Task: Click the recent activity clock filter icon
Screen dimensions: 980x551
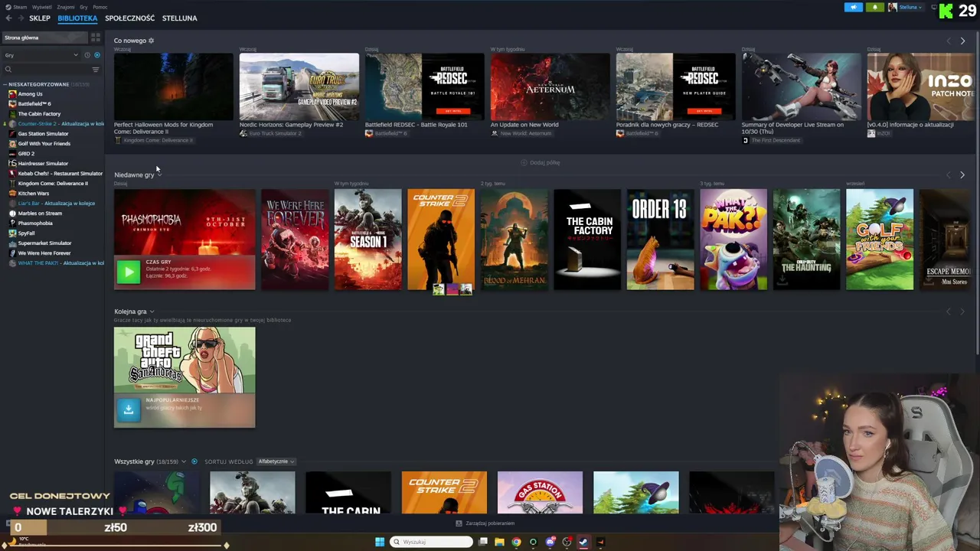Action: (x=87, y=55)
